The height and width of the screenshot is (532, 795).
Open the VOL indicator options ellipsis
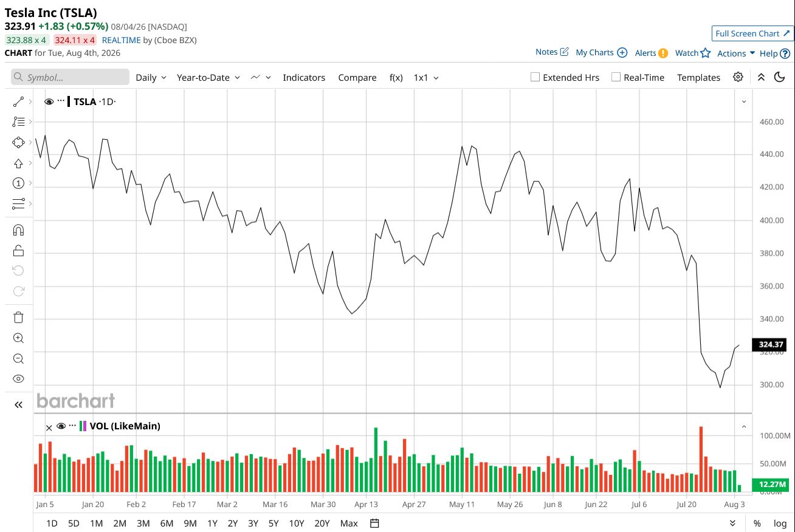(x=73, y=425)
